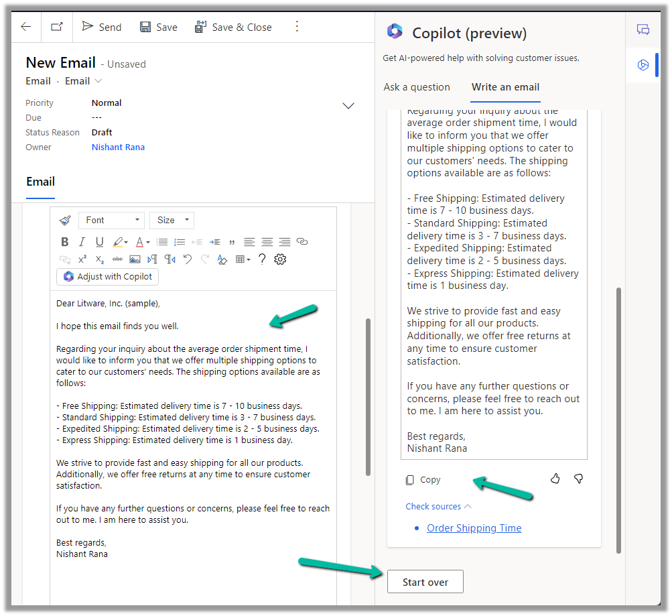Toggle bold formatting
Screen dimensions: 672x616
tap(65, 242)
